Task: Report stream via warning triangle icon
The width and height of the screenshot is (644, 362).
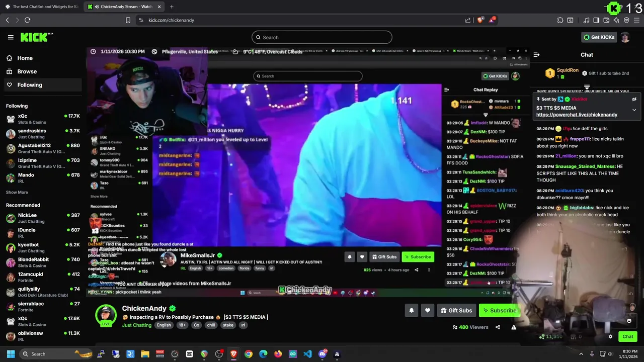Action: tap(514, 327)
